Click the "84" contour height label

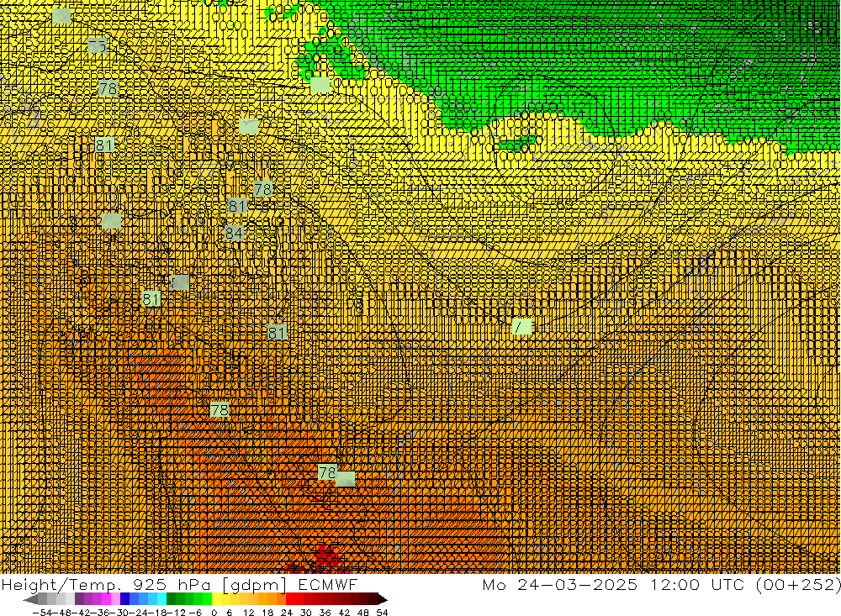click(234, 234)
